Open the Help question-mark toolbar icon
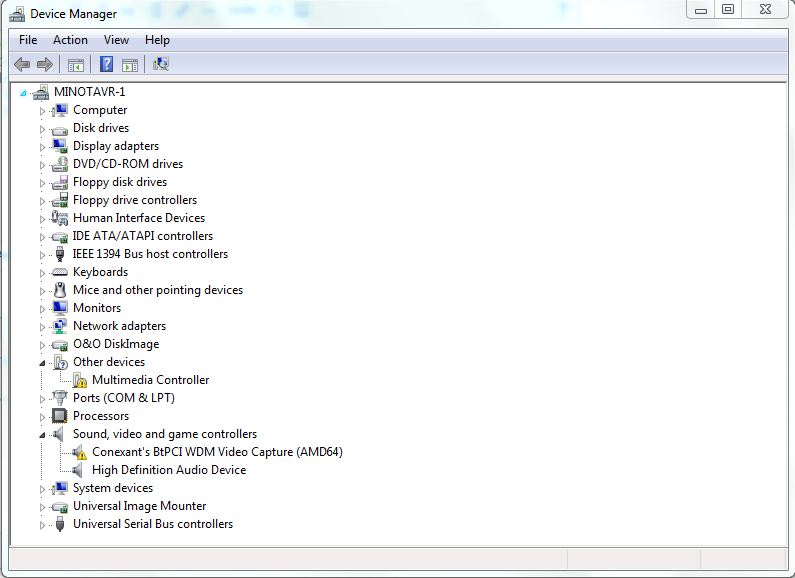This screenshot has height=578, width=795. pyautogui.click(x=106, y=64)
